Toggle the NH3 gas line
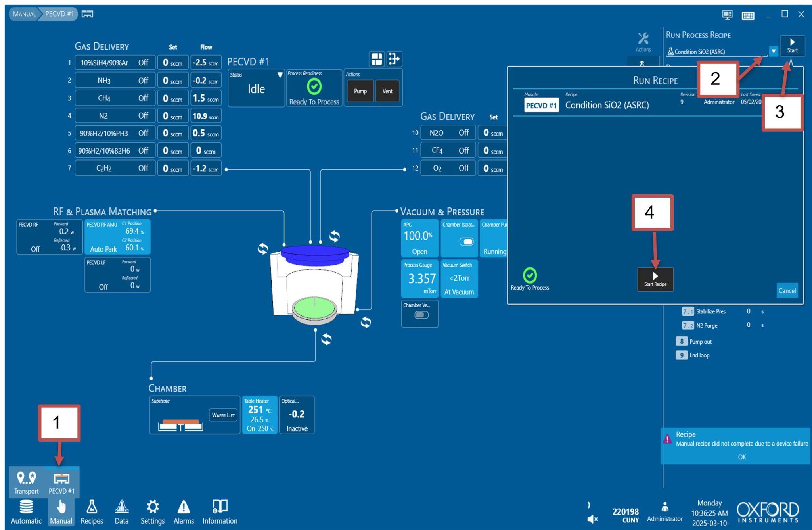812x530 pixels. coord(115,81)
